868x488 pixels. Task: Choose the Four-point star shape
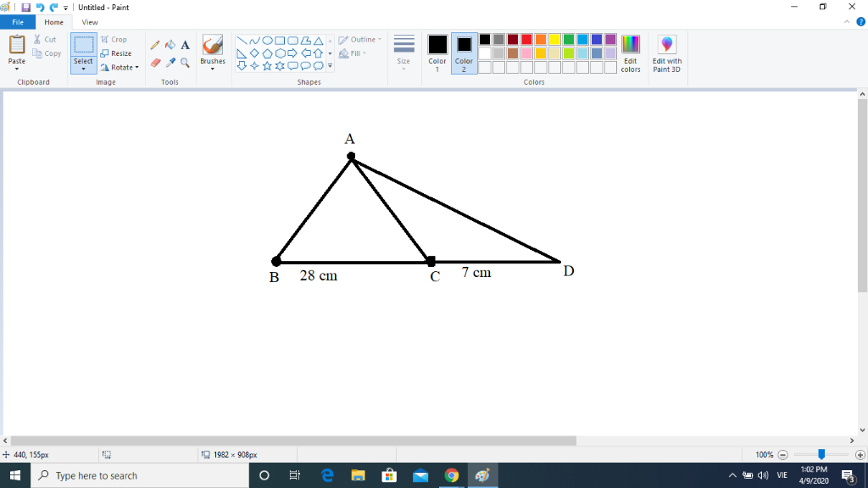(x=254, y=66)
